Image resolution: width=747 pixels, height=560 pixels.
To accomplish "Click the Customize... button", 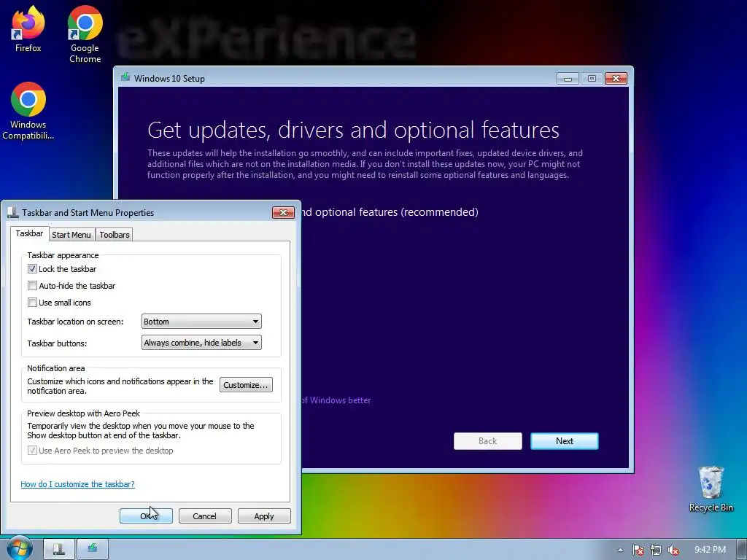I will pos(246,385).
